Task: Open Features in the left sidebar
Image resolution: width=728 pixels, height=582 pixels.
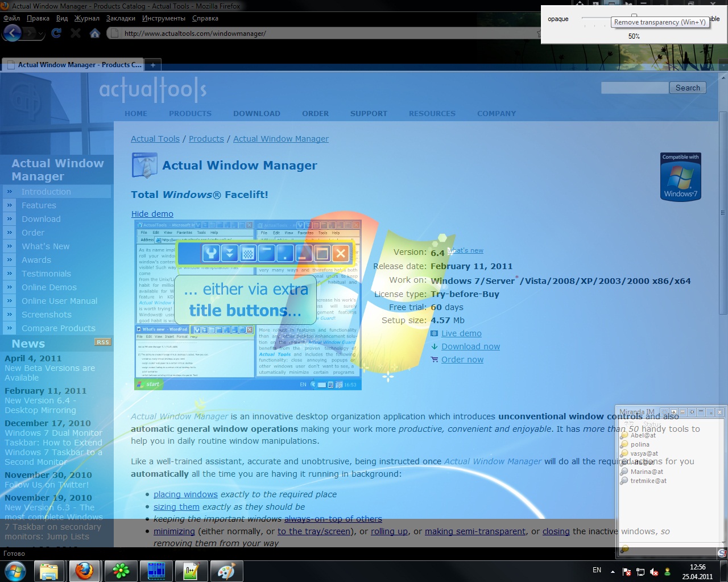Action: click(x=39, y=205)
